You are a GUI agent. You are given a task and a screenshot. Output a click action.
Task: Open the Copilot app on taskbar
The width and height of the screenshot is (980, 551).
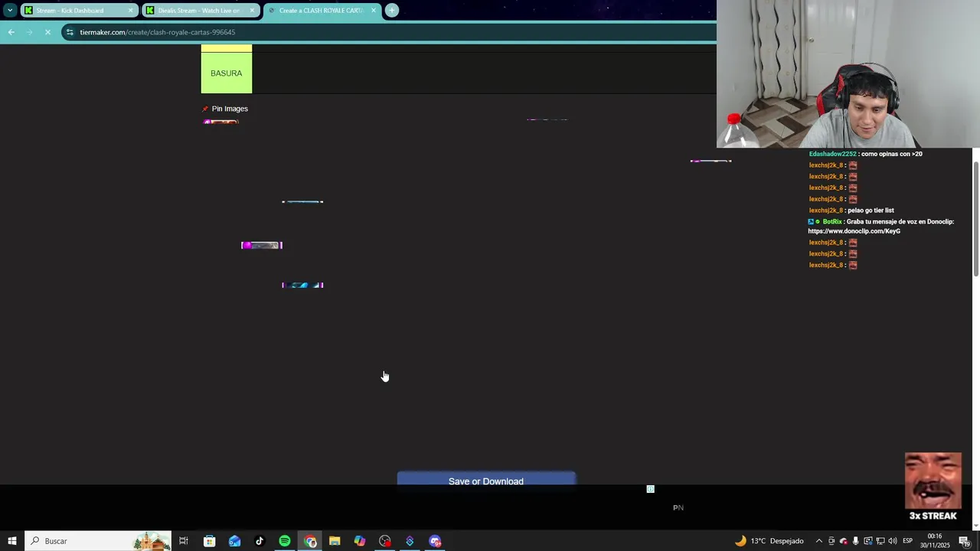click(x=360, y=541)
